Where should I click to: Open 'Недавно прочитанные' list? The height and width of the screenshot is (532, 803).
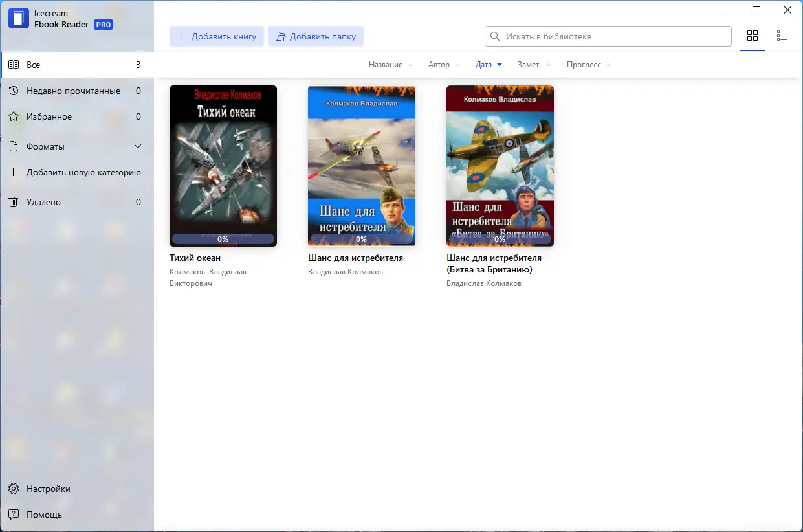coord(78,91)
